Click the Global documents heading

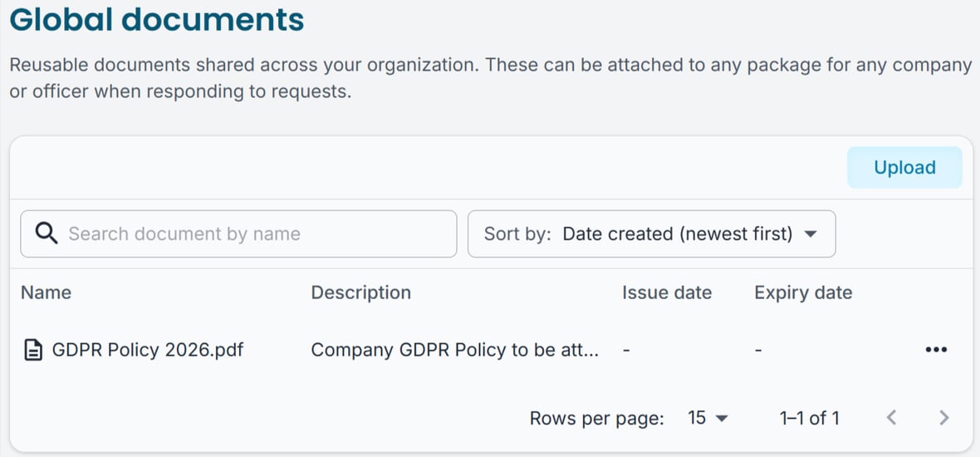click(157, 19)
